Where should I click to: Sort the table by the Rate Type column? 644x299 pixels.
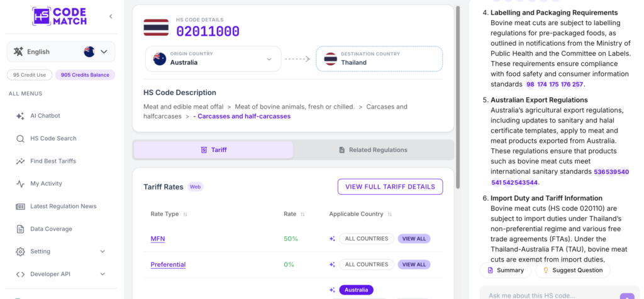coord(185,214)
